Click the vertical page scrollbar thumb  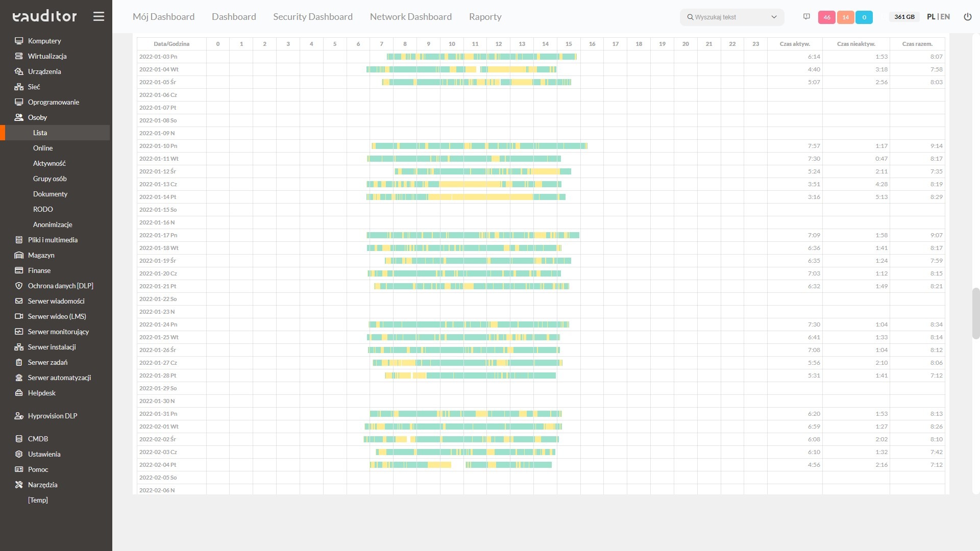coord(976,313)
